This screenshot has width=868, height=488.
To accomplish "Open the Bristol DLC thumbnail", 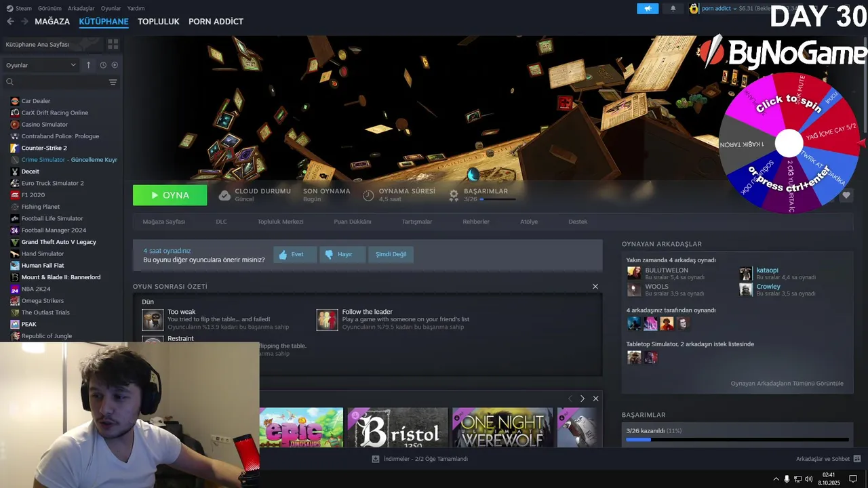I will (398, 428).
